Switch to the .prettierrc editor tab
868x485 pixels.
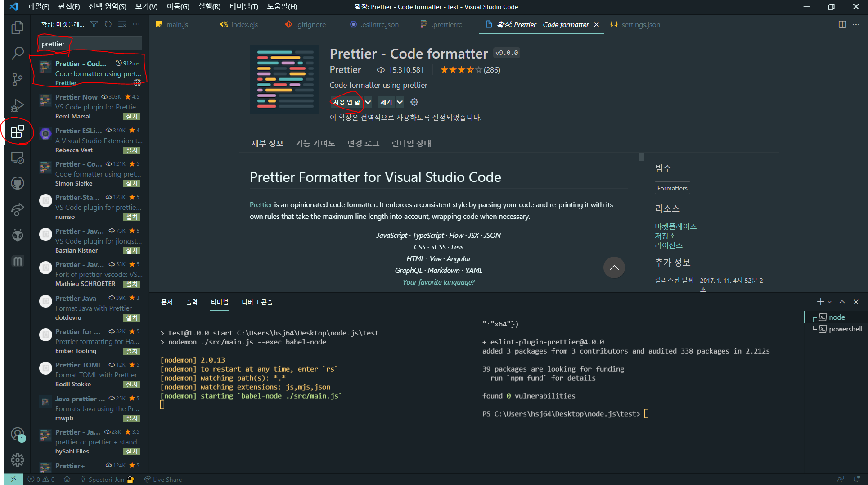coord(441,24)
